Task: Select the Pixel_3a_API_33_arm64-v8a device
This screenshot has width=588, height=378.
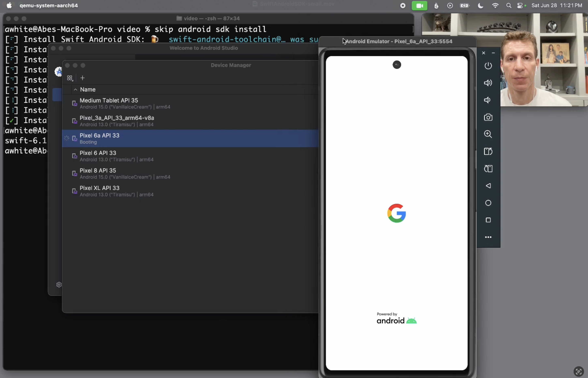Action: [190, 121]
